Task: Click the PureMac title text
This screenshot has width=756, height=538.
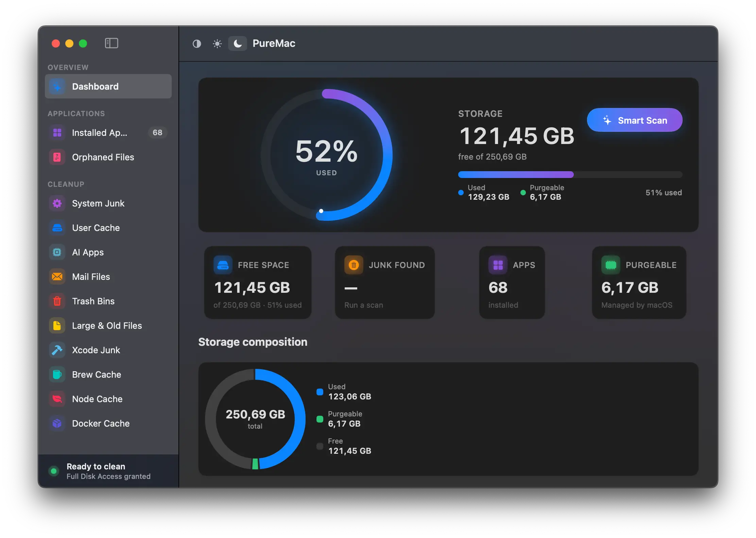Action: pos(274,43)
